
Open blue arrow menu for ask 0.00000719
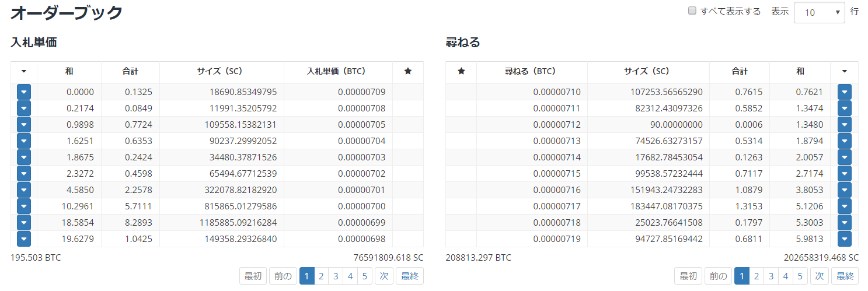844,239
